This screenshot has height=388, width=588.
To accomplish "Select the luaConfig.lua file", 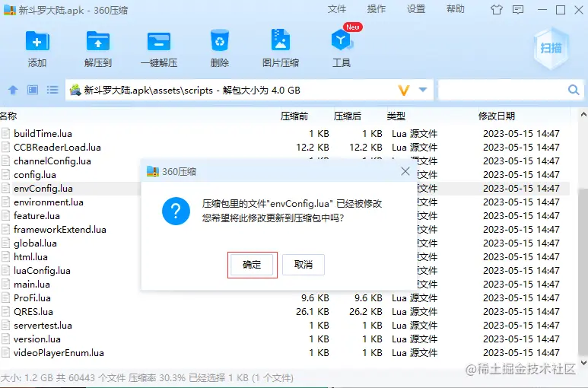I will point(42,271).
